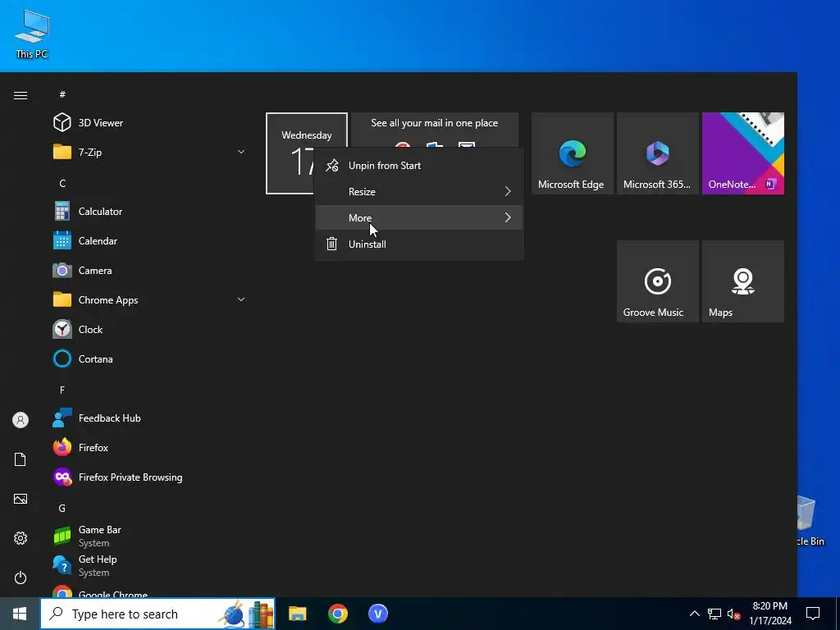Open the More submenu
The width and height of the screenshot is (840, 630).
point(419,217)
